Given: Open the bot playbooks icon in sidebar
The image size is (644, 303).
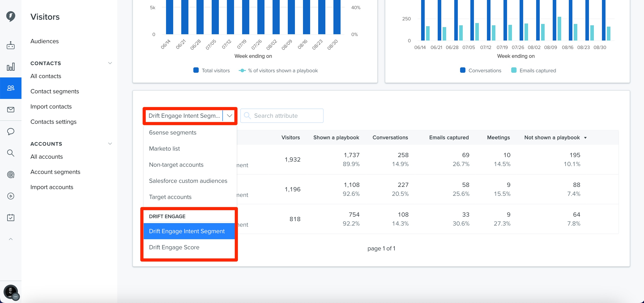Looking at the screenshot, I should point(11,45).
